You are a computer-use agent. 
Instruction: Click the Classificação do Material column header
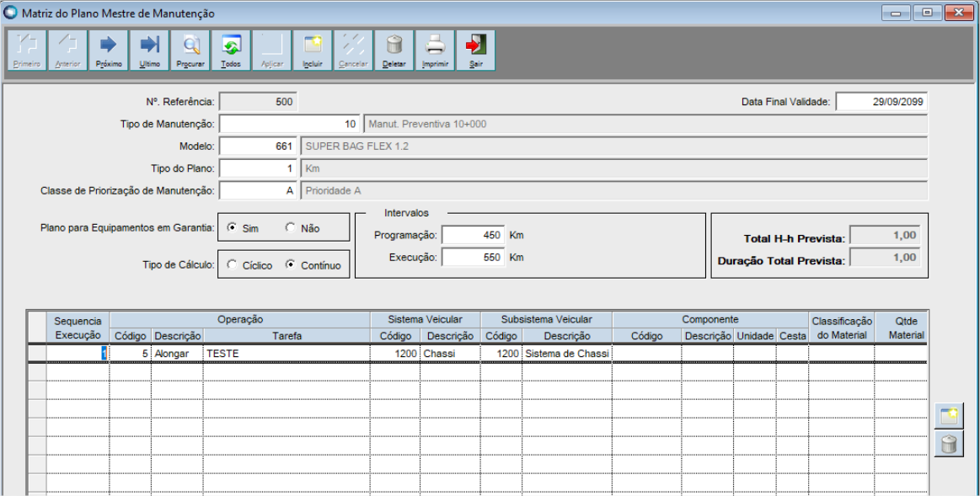pos(841,328)
